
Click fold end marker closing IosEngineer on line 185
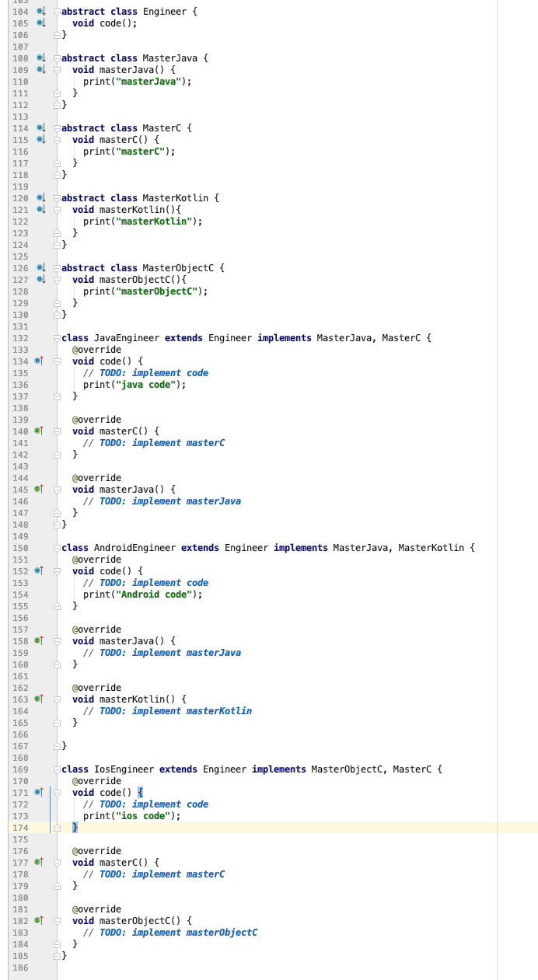point(57,956)
